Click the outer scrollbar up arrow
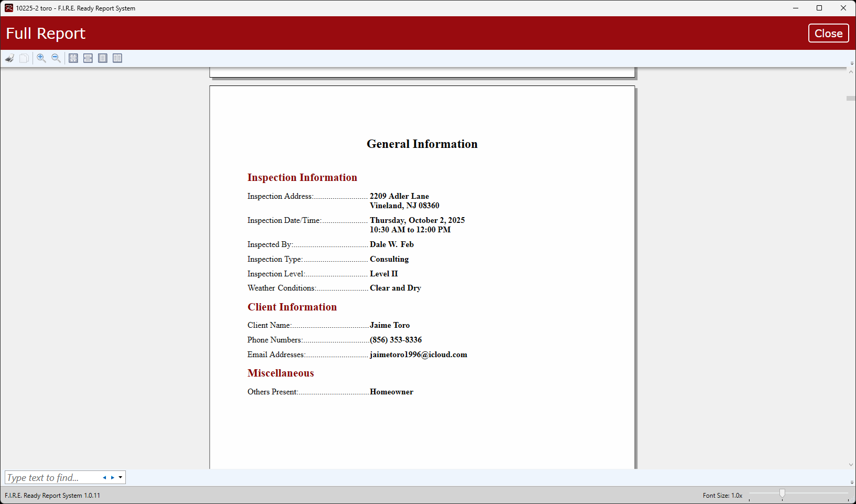This screenshot has width=856, height=504. tap(851, 71)
